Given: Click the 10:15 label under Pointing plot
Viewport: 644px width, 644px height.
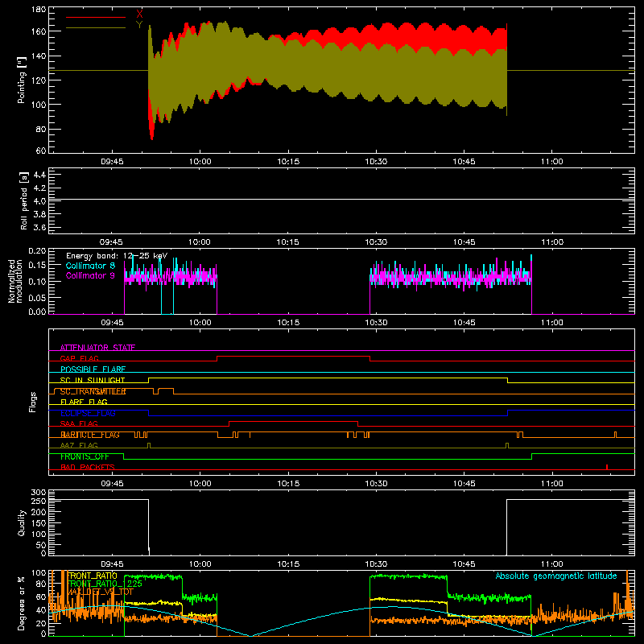Looking at the screenshot, I should 288,162.
